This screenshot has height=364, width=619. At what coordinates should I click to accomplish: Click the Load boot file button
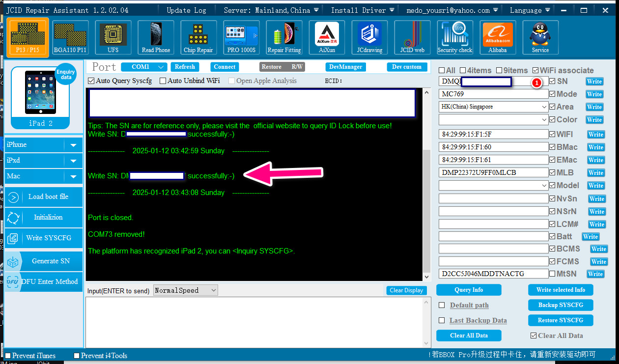coord(44,197)
